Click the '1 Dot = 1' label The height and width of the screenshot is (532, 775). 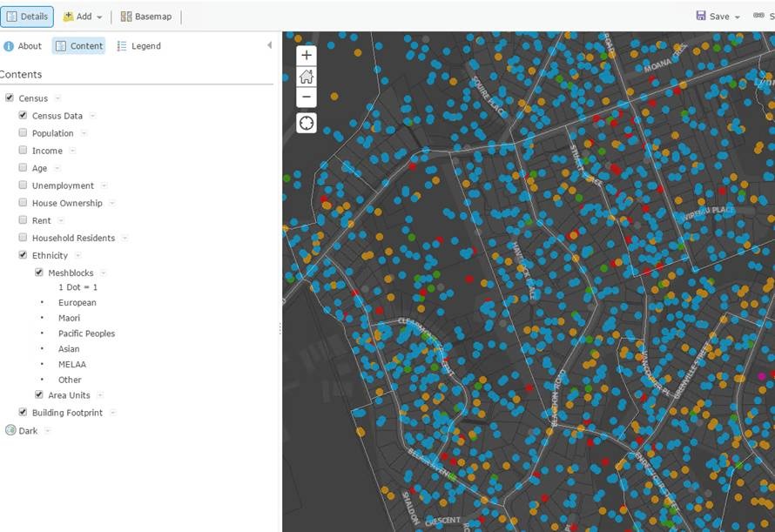[77, 287]
